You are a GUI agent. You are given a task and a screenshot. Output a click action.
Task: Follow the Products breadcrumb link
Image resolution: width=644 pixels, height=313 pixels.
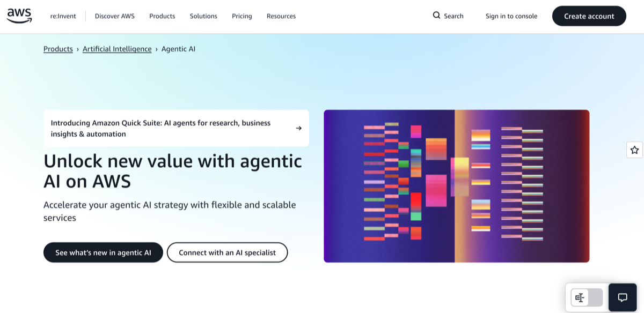click(58, 49)
